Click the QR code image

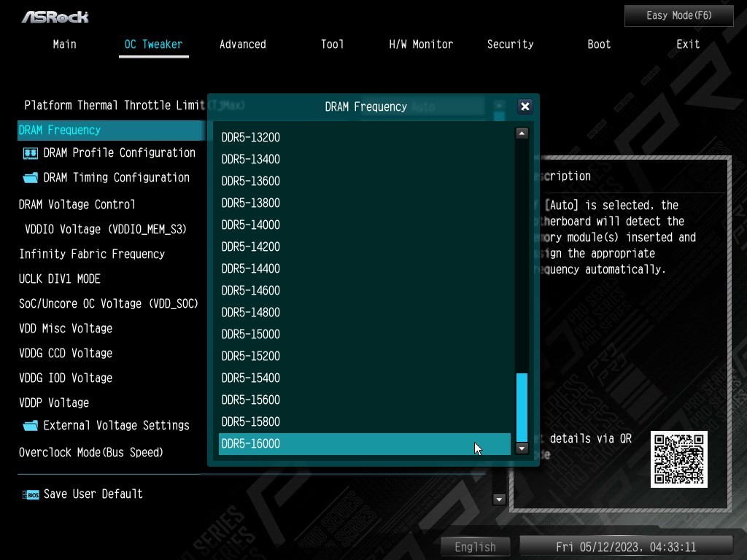[678, 459]
